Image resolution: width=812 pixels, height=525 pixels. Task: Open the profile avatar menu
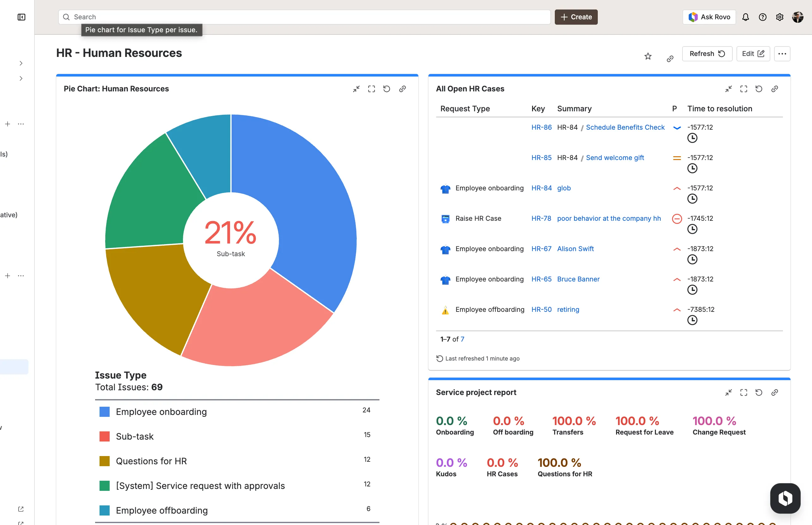click(x=797, y=17)
